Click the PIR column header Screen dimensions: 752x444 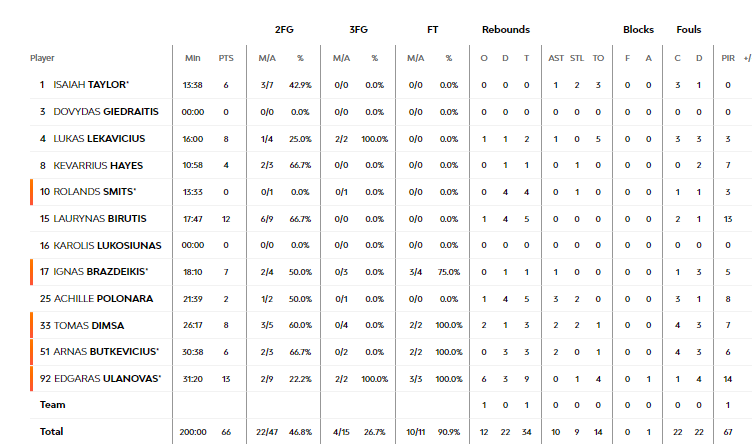[x=728, y=58]
